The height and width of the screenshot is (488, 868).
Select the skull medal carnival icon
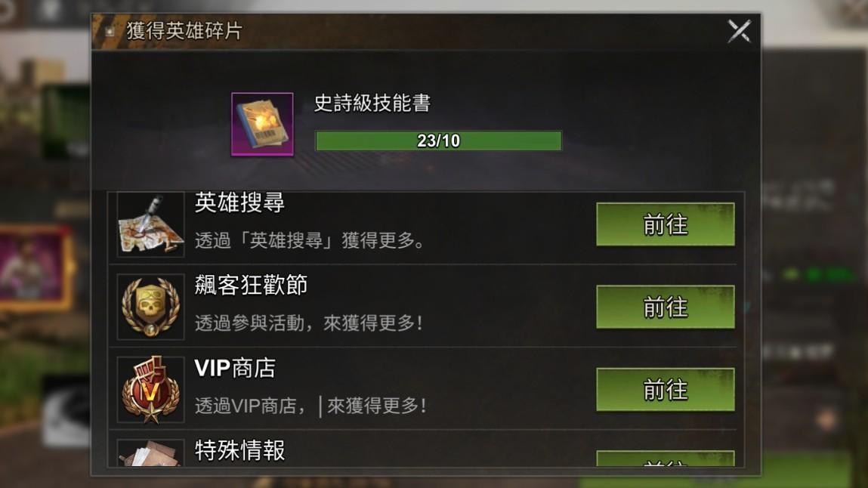coord(150,307)
